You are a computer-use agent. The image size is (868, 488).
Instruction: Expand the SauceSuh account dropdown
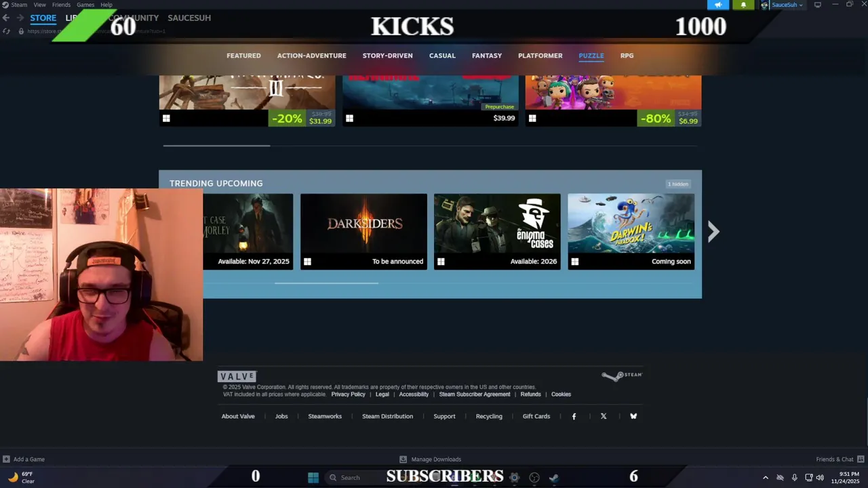[x=787, y=5]
